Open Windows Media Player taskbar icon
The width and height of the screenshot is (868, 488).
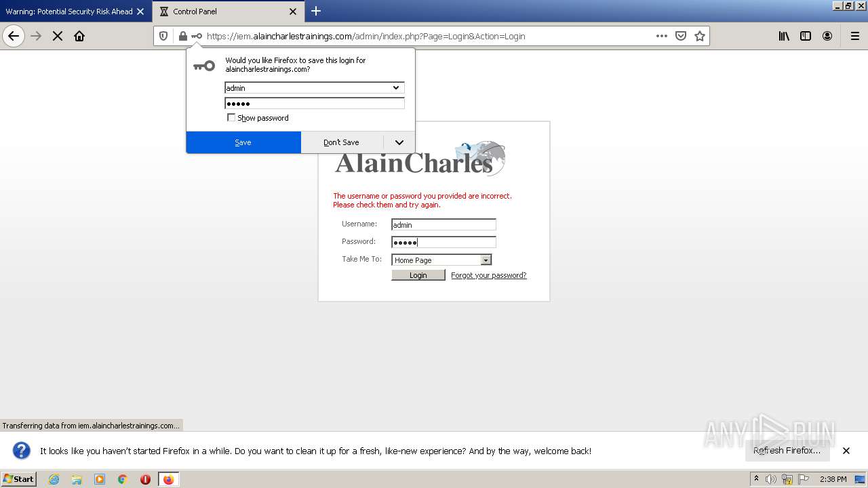coord(100,479)
